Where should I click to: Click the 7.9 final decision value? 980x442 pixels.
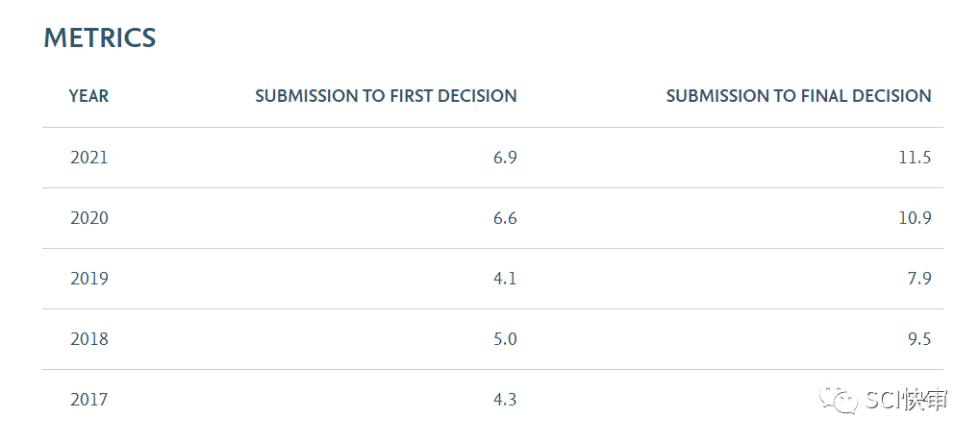pos(919,279)
